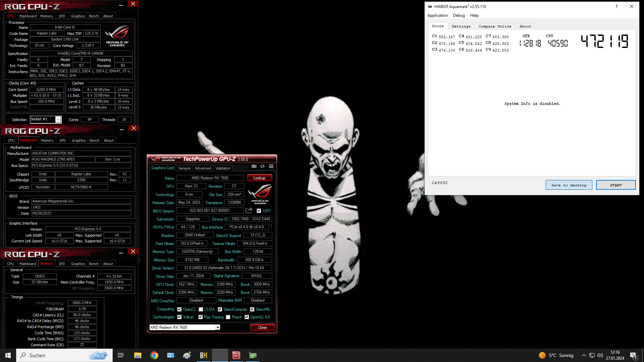Show hidden system tray icons
Viewport: 644px width, 362px height.
click(x=584, y=355)
